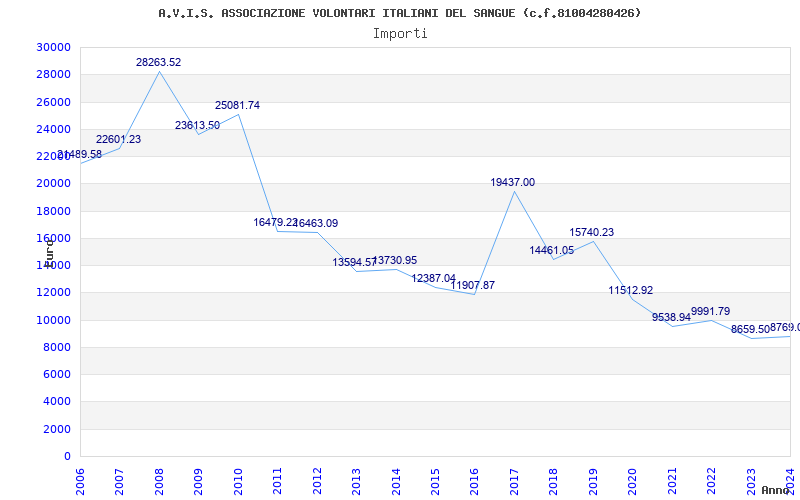
Task: Click the 2022 year label
Action: click(711, 481)
